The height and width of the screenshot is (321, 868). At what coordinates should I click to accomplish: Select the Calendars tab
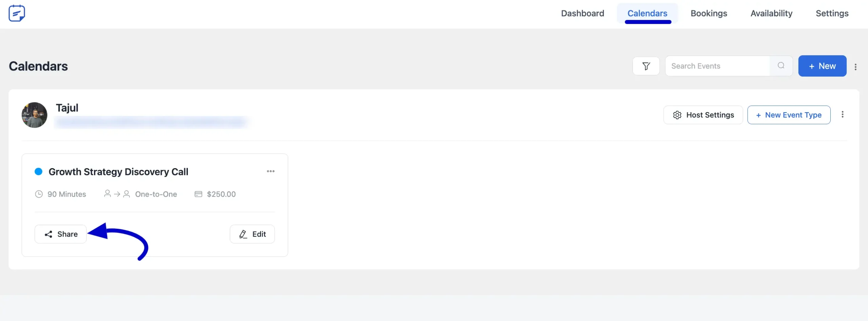[647, 13]
